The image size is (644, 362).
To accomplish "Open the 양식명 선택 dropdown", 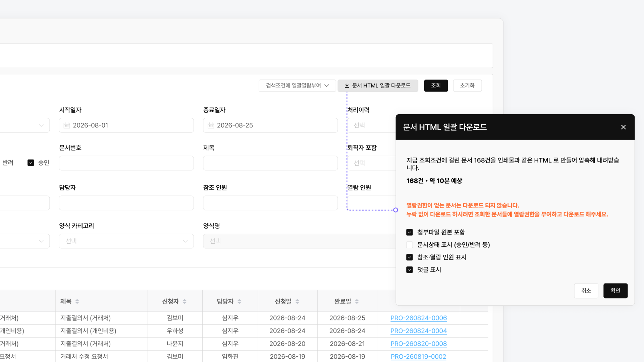I will click(x=299, y=241).
